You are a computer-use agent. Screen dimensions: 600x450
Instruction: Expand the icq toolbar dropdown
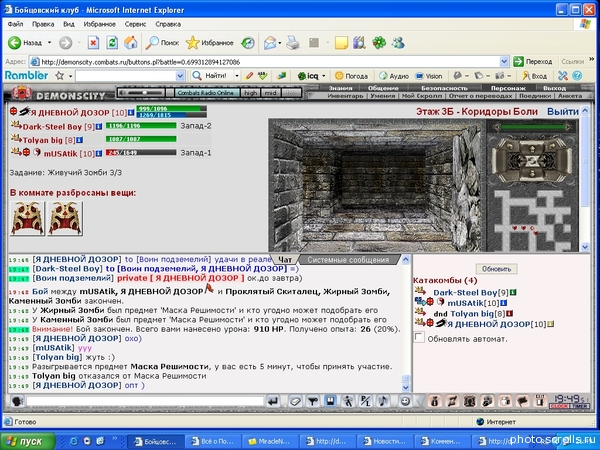(x=324, y=76)
